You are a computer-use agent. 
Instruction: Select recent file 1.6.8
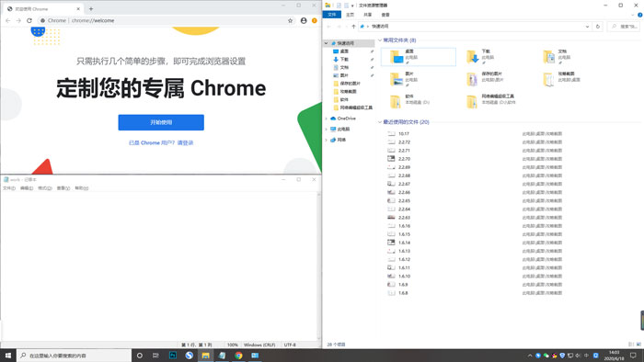(x=403, y=293)
